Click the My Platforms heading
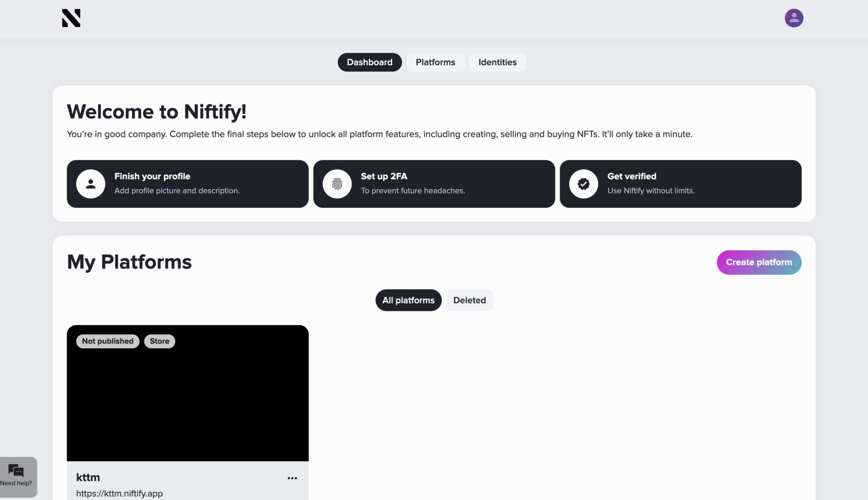 coord(129,262)
